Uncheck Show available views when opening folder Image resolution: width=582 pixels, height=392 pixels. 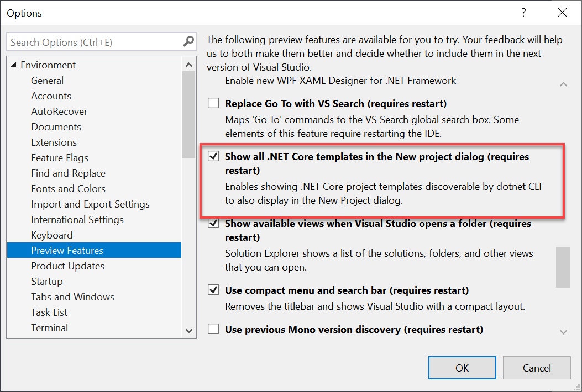click(x=213, y=223)
